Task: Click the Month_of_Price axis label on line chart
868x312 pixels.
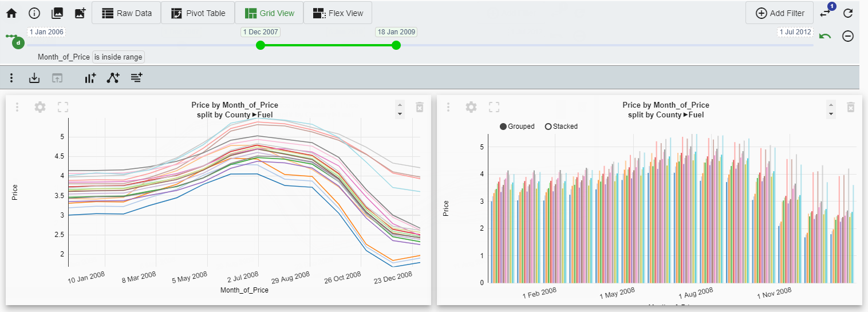Action: pos(244,290)
